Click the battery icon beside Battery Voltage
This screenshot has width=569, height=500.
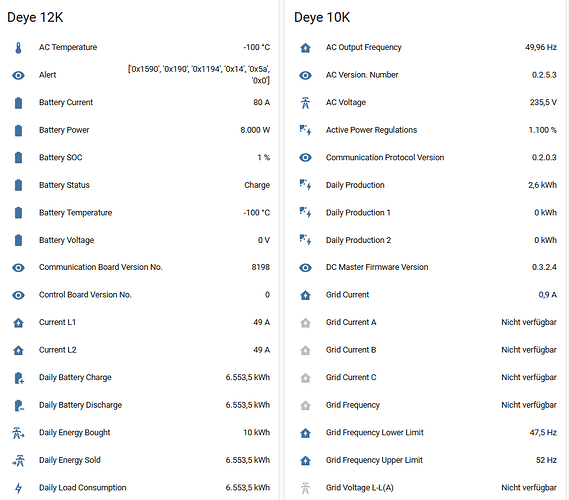click(19, 240)
